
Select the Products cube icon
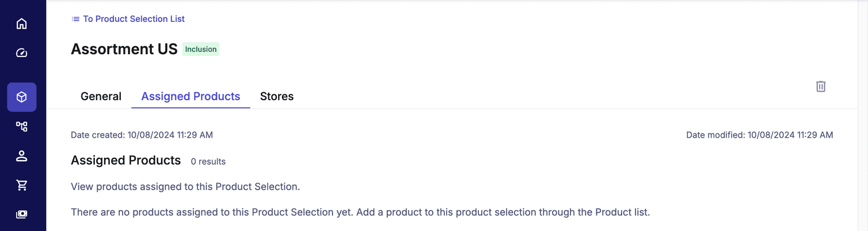(x=22, y=97)
